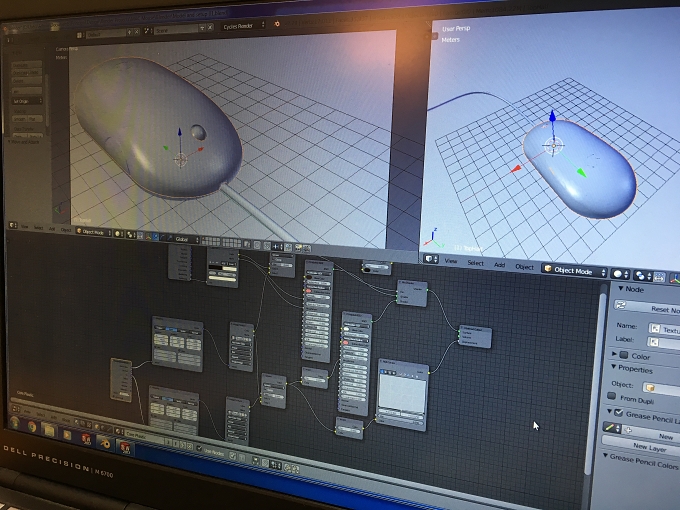Screen dimensions: 680x510
Task: Open Object menu in right viewport
Action: [524, 267]
